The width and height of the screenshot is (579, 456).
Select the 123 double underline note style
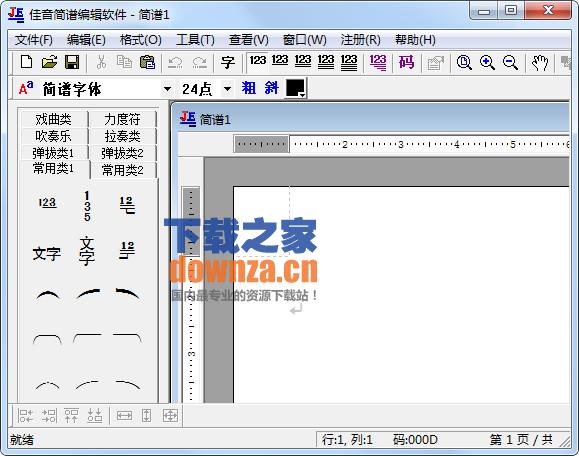coord(303,61)
